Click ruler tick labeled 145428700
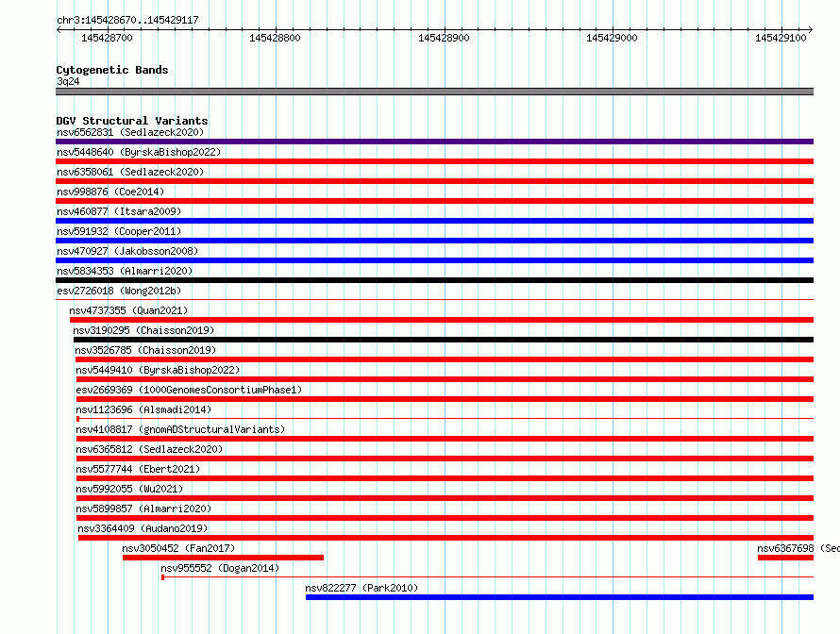The image size is (840, 634). pyautogui.click(x=108, y=38)
